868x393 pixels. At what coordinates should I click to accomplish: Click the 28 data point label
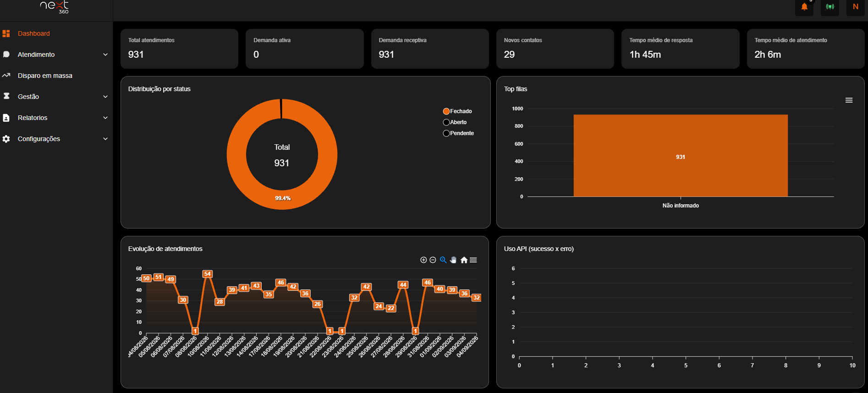[x=220, y=302]
